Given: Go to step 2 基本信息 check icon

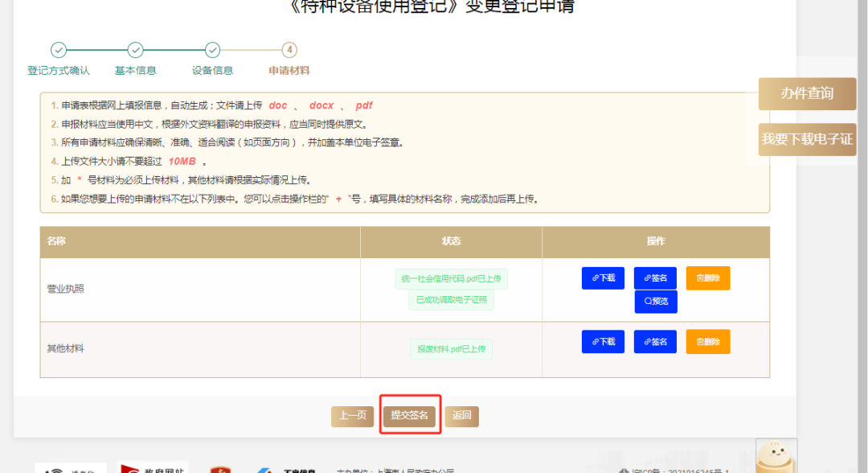Looking at the screenshot, I should point(136,50).
